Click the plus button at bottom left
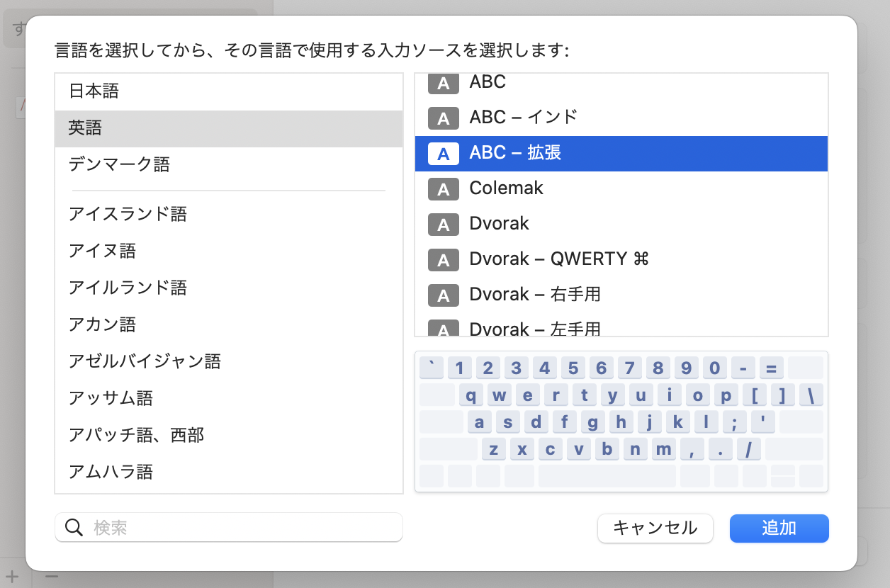The width and height of the screenshot is (890, 588). (12, 575)
